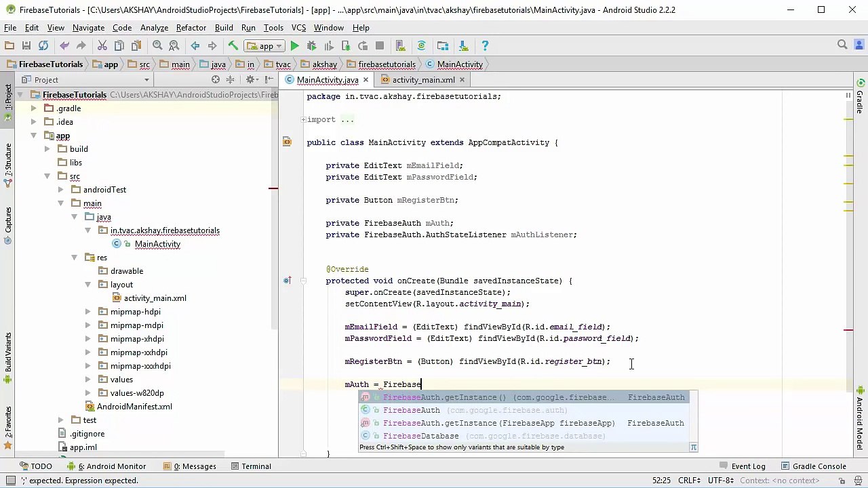Click the navigate Forward arrow icon

coord(212,46)
